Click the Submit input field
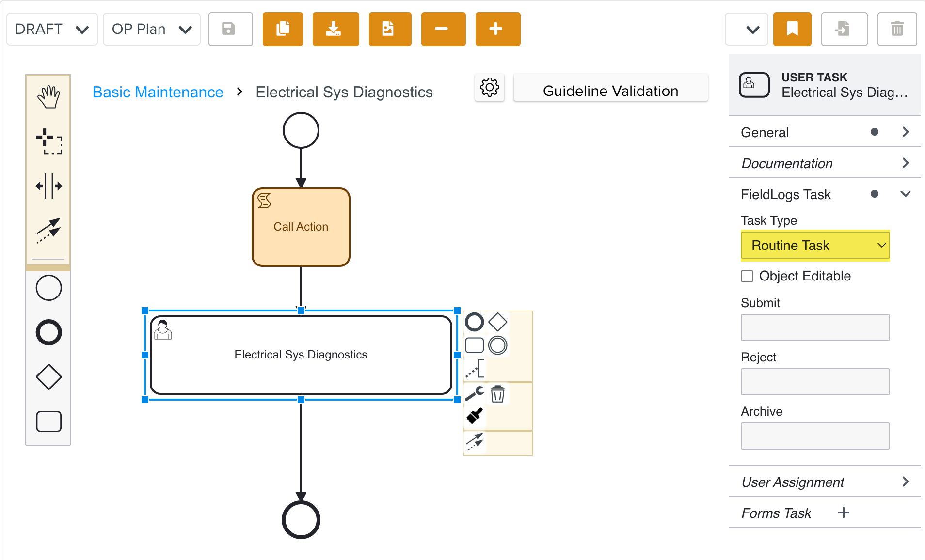The width and height of the screenshot is (925, 560). [x=815, y=327]
